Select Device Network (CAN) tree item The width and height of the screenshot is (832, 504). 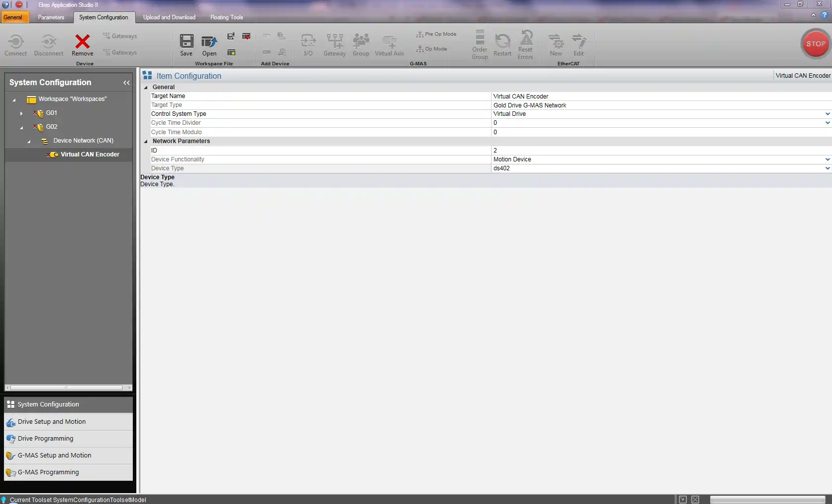coord(83,141)
